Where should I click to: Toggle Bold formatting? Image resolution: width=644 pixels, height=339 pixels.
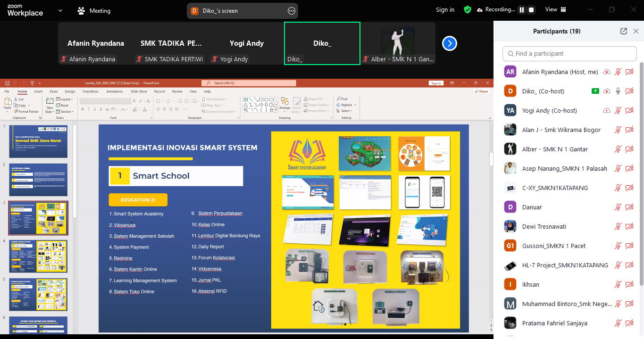click(x=82, y=109)
